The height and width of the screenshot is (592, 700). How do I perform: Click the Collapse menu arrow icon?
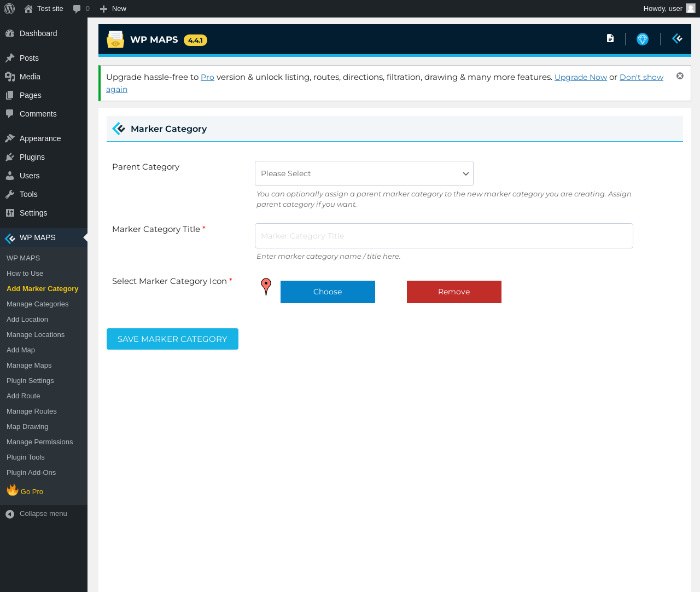(10, 514)
